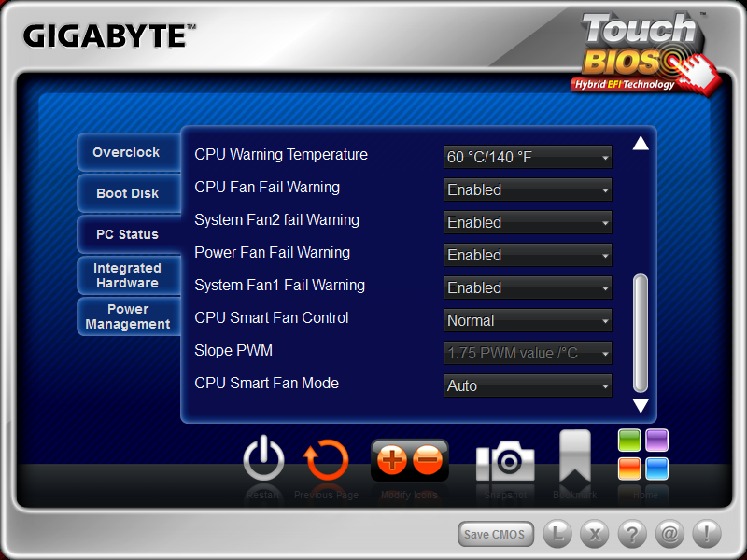Open the Bookmark ribbon icon
The image size is (747, 560).
[575, 455]
